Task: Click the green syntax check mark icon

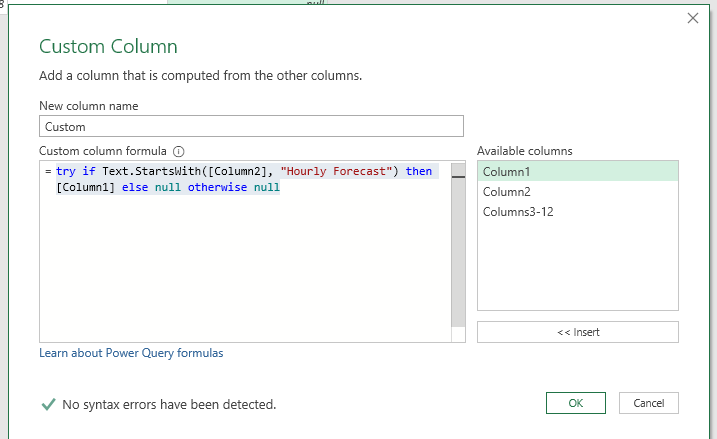Action: (48, 404)
